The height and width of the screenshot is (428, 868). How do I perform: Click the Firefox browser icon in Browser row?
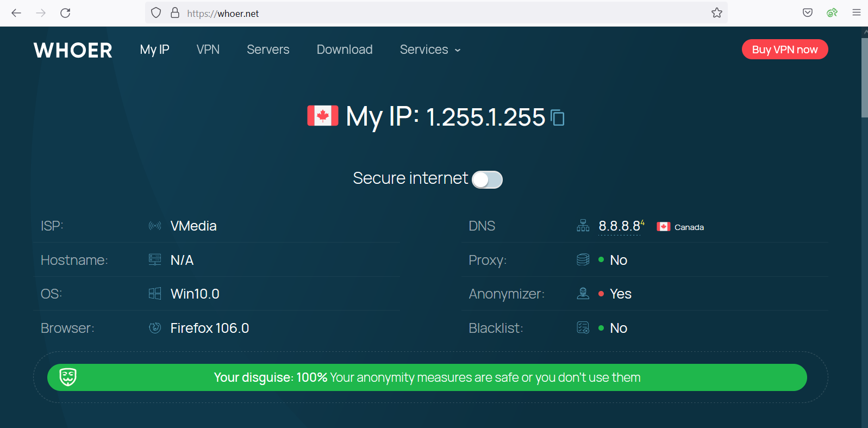[x=155, y=327]
